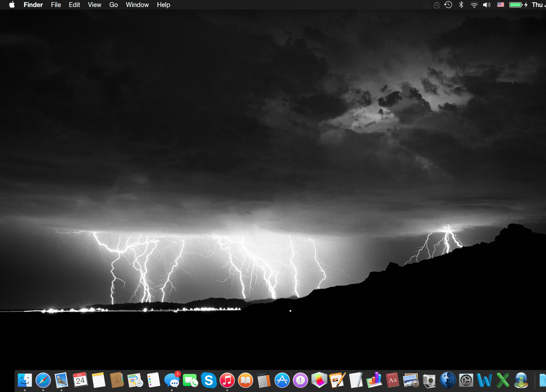Image resolution: width=546 pixels, height=392 pixels.
Task: Open Pages in the Dock
Action: pyautogui.click(x=338, y=380)
